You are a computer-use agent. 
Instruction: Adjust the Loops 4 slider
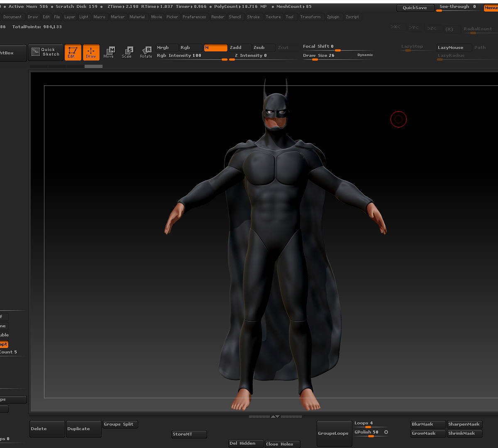pos(371,424)
